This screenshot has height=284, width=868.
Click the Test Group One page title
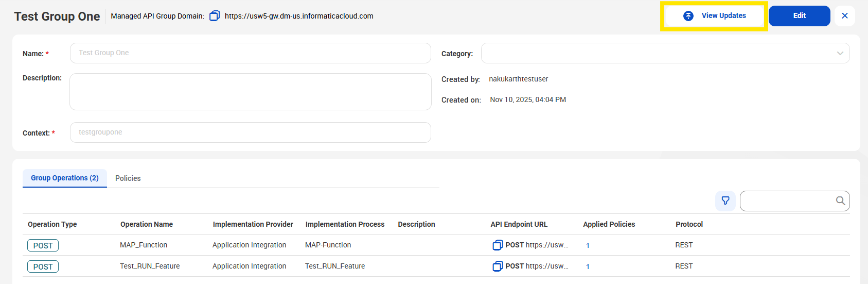(57, 16)
